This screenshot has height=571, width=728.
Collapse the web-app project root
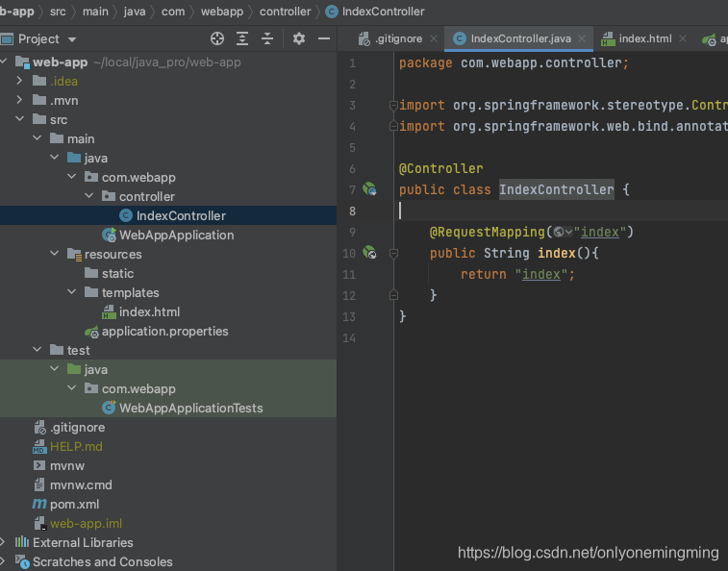[4, 61]
